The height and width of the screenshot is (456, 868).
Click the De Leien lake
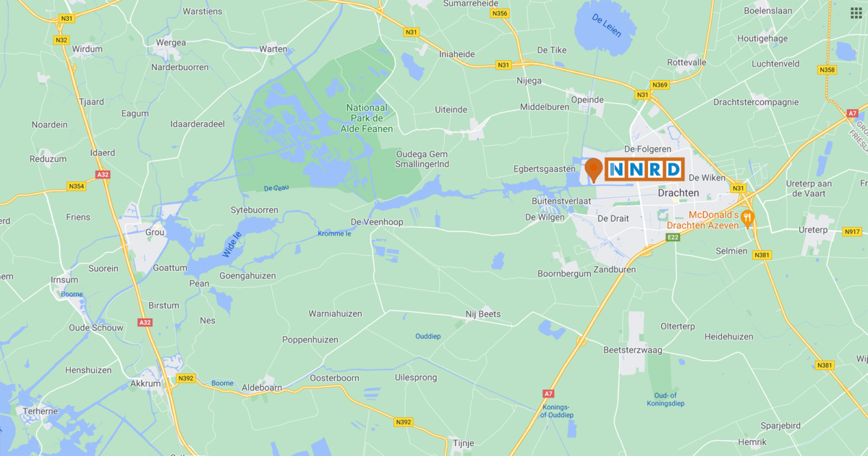click(x=606, y=27)
